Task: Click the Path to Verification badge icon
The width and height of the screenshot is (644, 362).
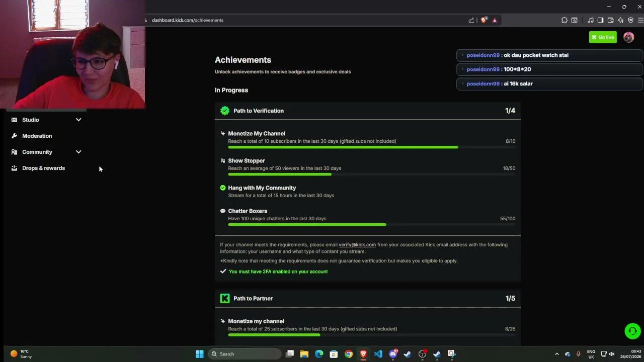Action: pyautogui.click(x=225, y=111)
